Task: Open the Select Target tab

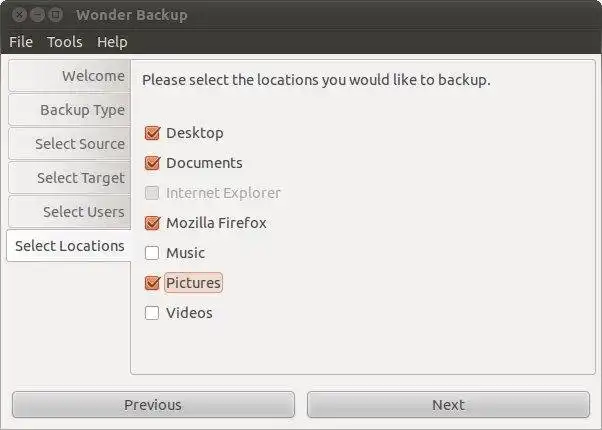Action: (x=69, y=178)
